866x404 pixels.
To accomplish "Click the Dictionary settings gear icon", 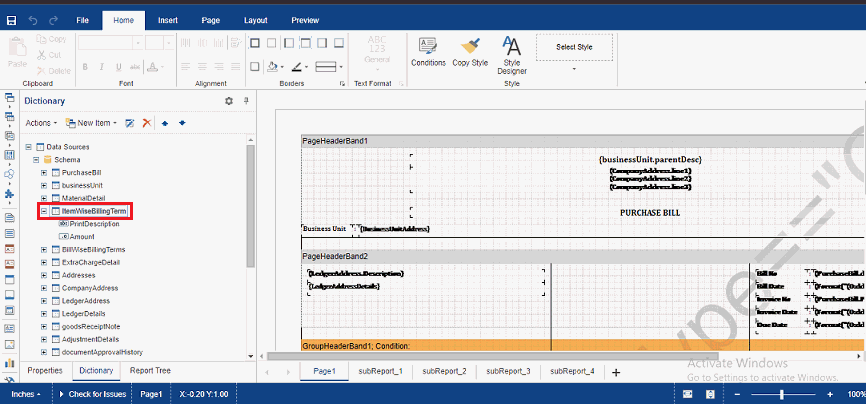I will point(228,101).
